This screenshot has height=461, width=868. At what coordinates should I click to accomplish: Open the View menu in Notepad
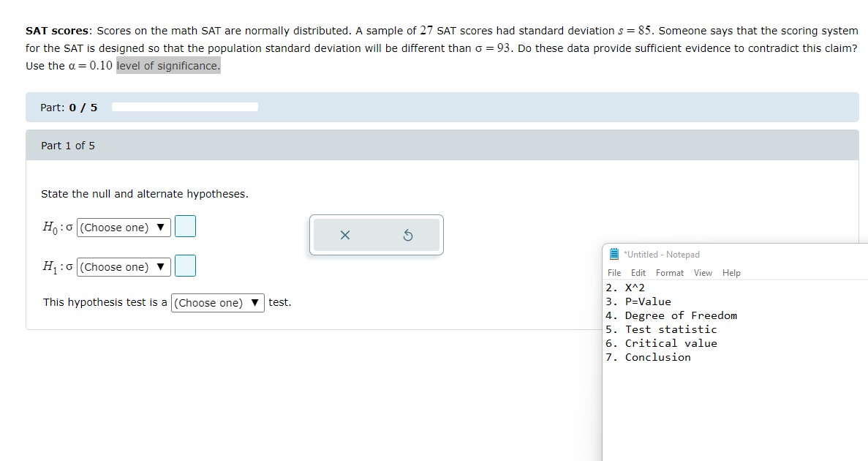pyautogui.click(x=703, y=272)
